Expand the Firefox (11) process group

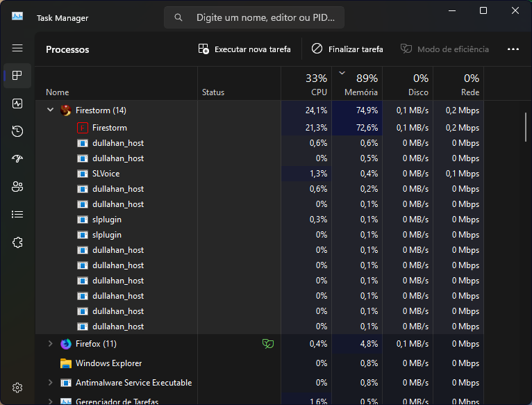pyautogui.click(x=50, y=344)
